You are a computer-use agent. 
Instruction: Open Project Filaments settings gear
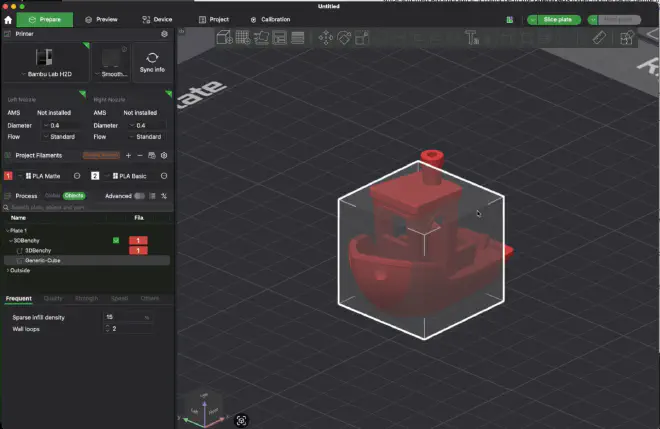point(164,155)
